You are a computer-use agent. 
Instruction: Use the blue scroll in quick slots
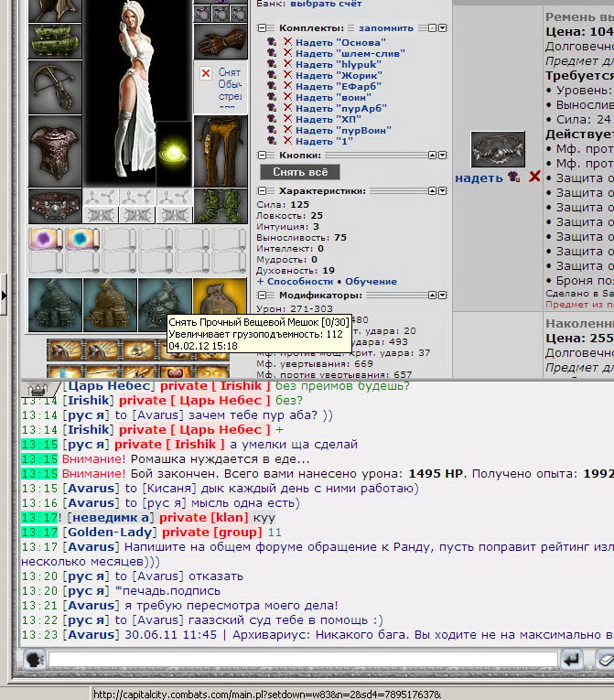82,239
